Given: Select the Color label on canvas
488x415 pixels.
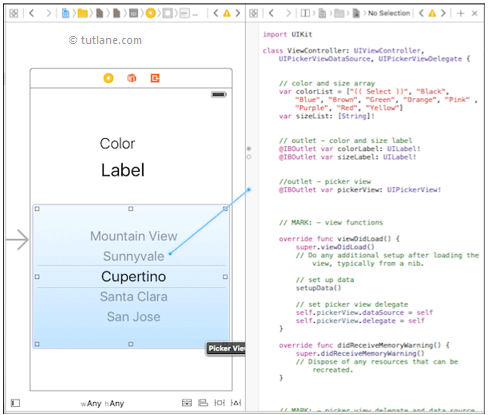Looking at the screenshot, I should (x=117, y=144).
